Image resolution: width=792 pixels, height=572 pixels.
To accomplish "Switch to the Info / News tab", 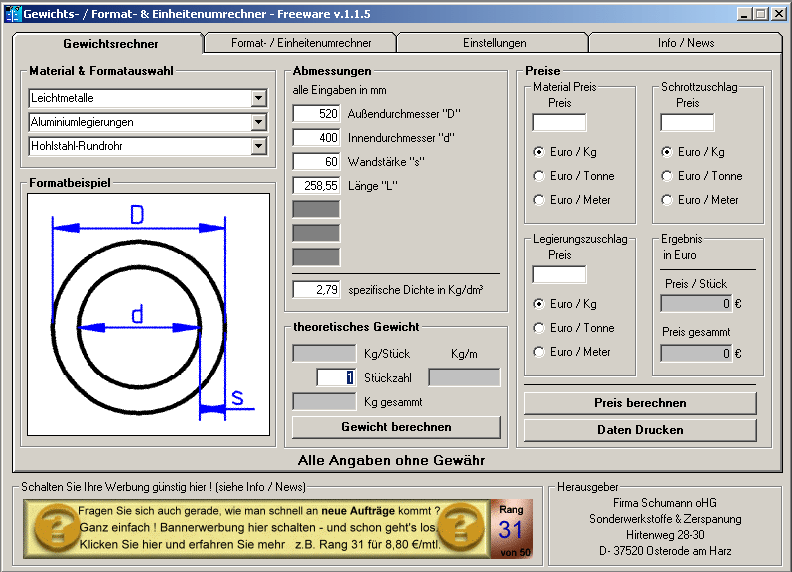I will tap(685, 43).
